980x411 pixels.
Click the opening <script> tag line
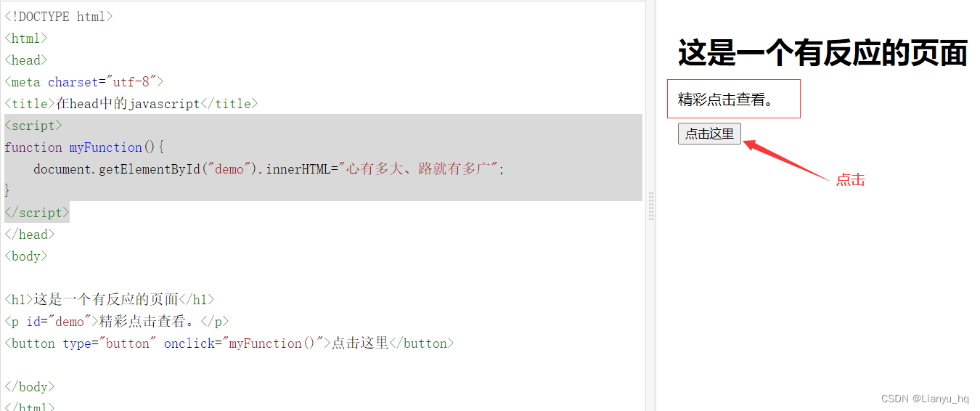coord(33,126)
